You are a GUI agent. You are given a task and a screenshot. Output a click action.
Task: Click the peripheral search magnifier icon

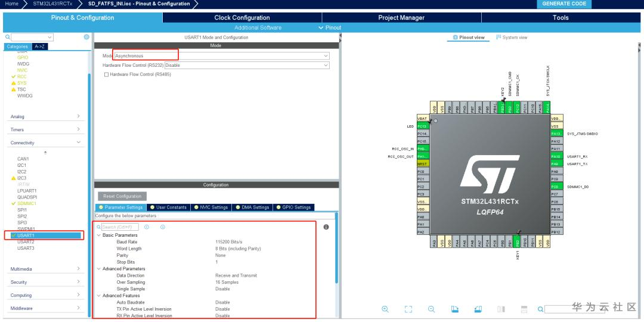click(7, 37)
